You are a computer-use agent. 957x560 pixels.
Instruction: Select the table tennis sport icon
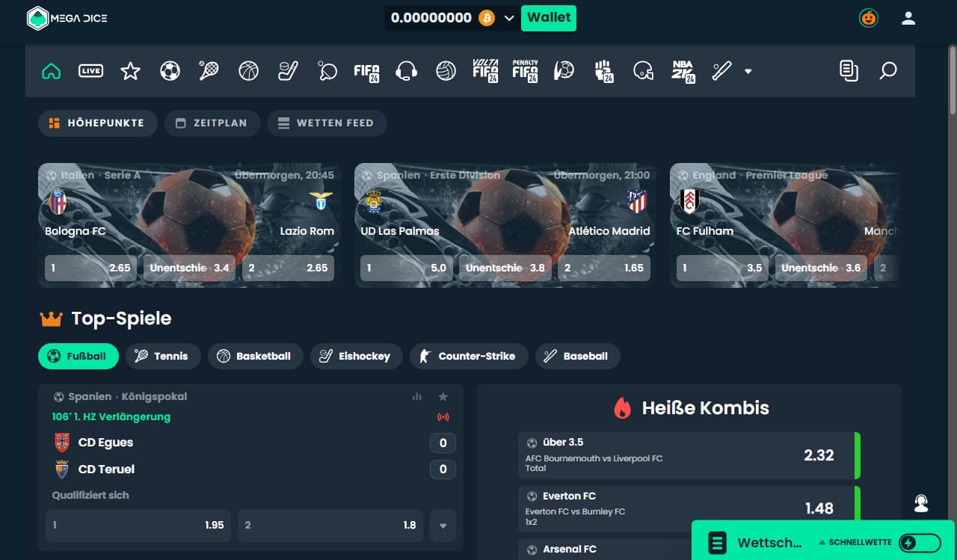pyautogui.click(x=327, y=71)
